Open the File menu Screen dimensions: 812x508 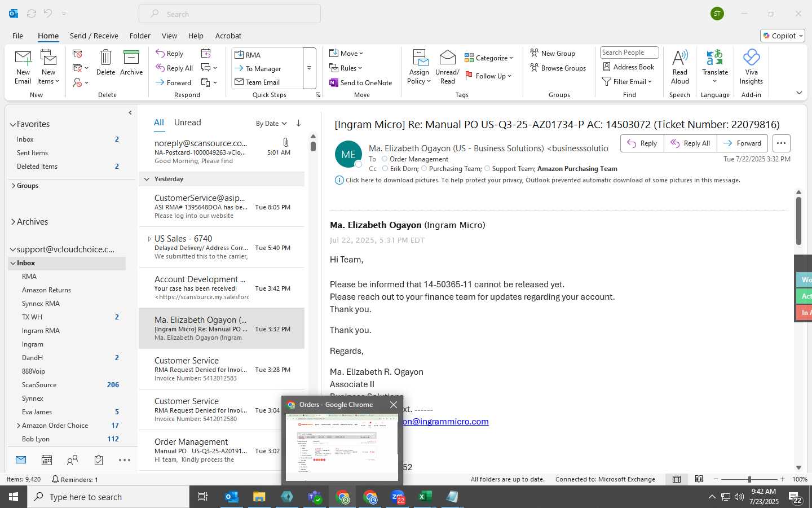(17, 36)
